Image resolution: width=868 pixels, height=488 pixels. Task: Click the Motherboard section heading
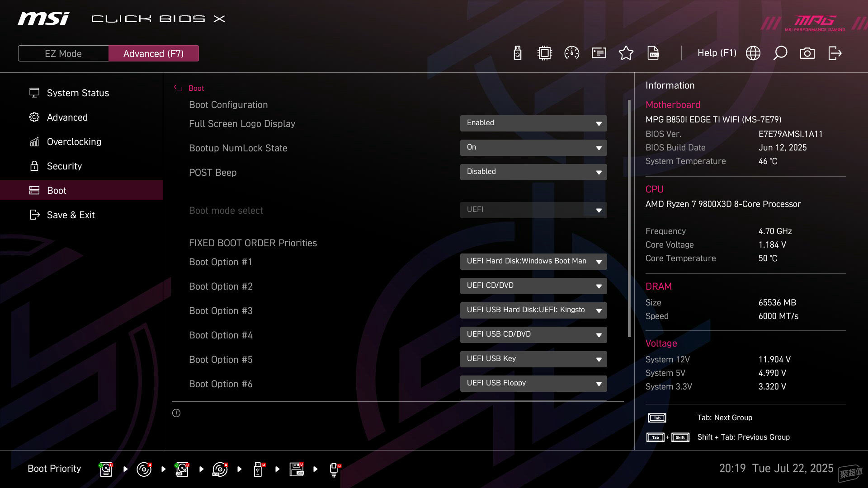coord(673,105)
